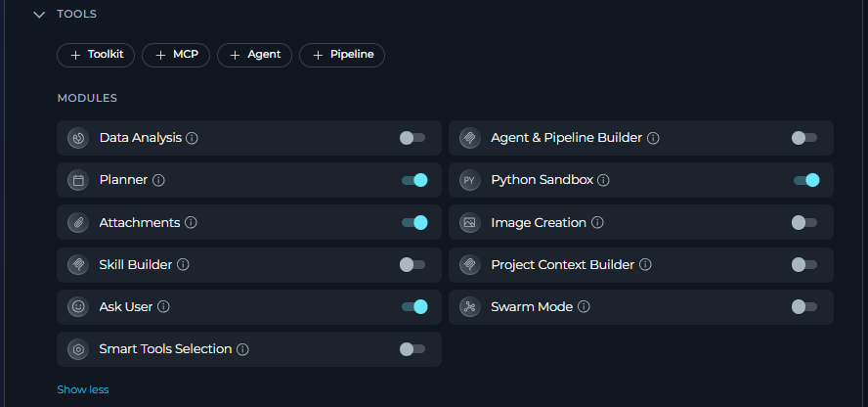Add a new Pipeline
Viewport: 868px width, 407px height.
(342, 55)
